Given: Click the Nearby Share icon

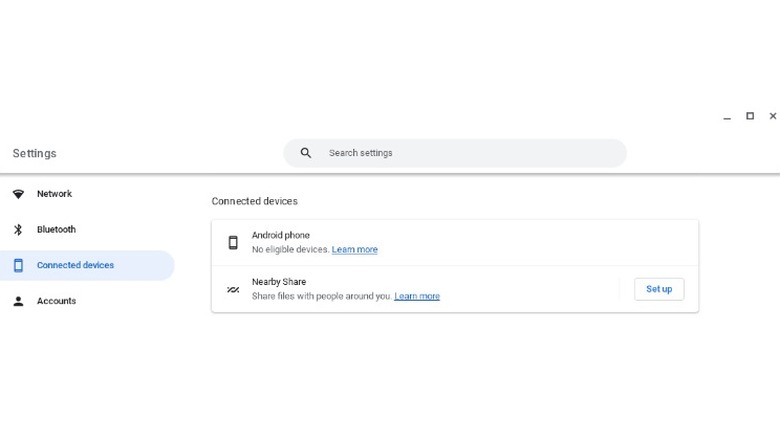Looking at the screenshot, I should (x=233, y=289).
